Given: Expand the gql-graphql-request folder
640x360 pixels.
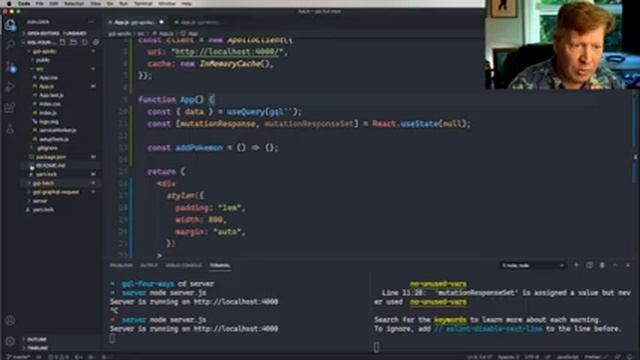Looking at the screenshot, I should point(60,192).
